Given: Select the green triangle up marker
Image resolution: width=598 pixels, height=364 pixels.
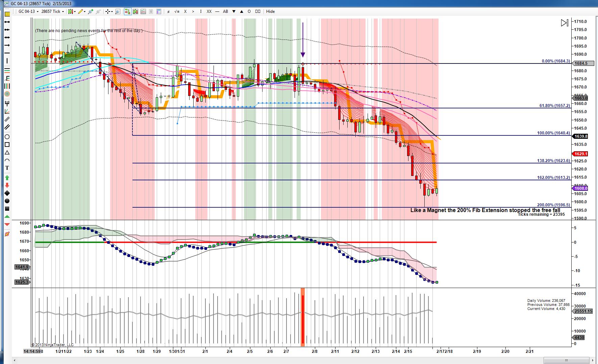Looking at the screenshot, I should [6, 217].
